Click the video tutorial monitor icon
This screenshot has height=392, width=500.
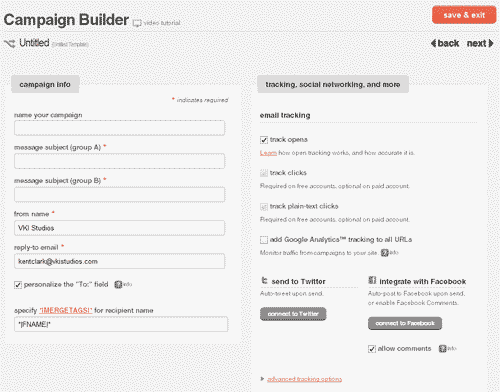(x=137, y=23)
